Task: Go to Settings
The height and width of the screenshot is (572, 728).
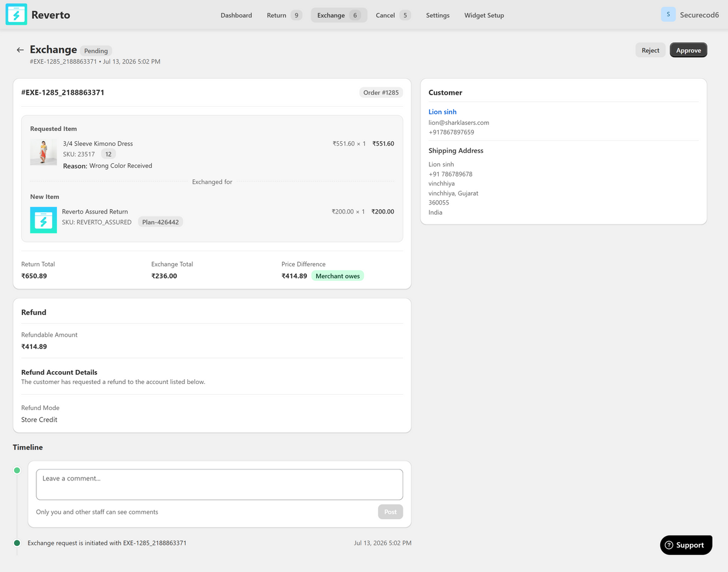Action: 437,15
